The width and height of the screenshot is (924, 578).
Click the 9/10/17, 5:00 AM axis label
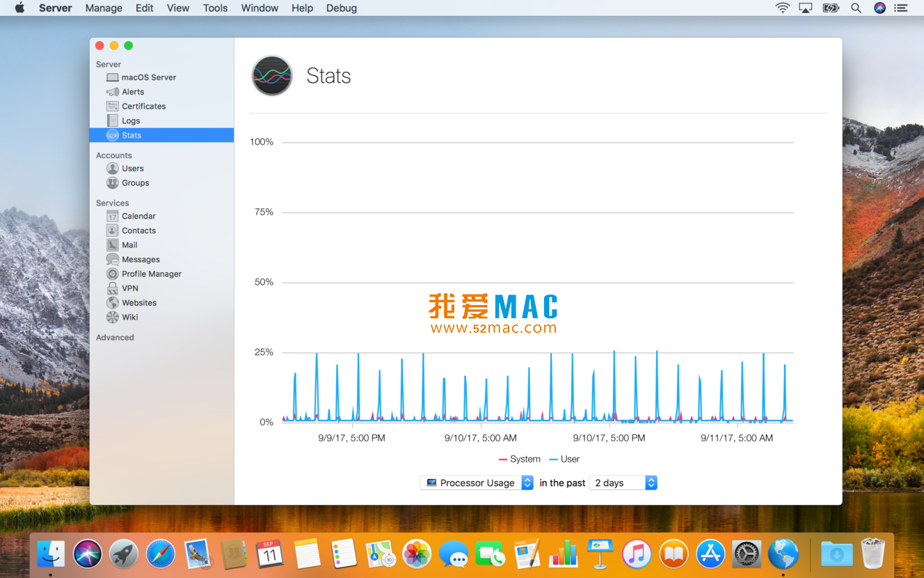click(481, 438)
